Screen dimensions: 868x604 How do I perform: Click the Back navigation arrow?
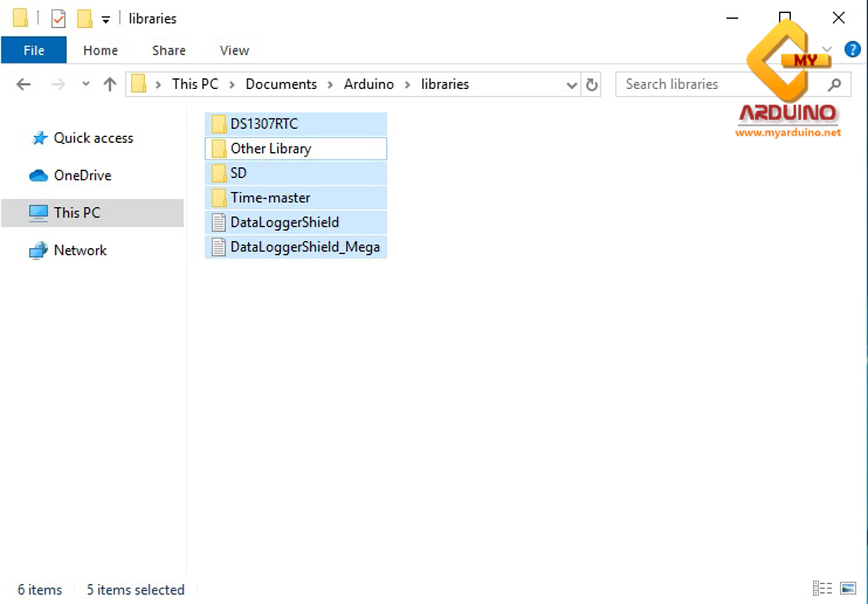coord(23,85)
